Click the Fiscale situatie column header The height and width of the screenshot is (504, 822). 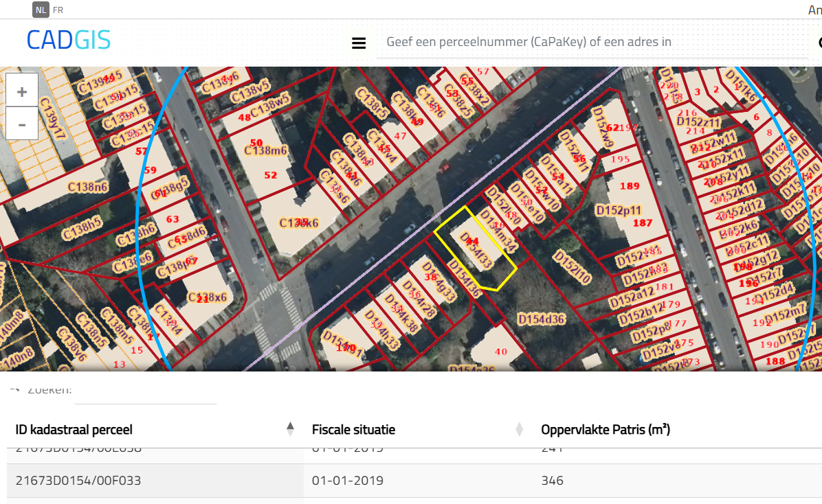click(x=353, y=430)
